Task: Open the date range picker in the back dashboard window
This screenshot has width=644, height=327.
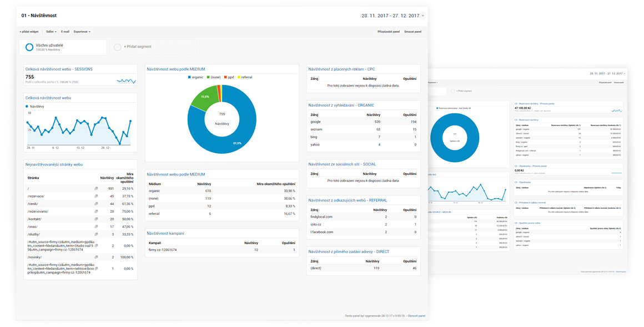Action: 607,73
